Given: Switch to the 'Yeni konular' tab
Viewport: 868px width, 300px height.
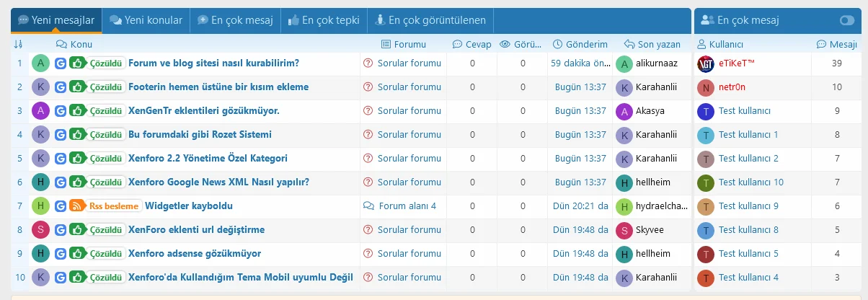Looking at the screenshot, I should tap(146, 20).
